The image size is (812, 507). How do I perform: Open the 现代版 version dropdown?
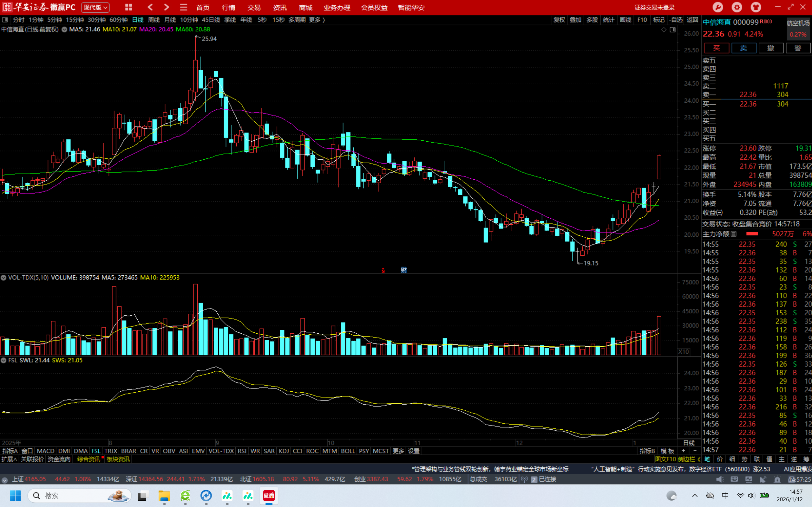pyautogui.click(x=95, y=7)
